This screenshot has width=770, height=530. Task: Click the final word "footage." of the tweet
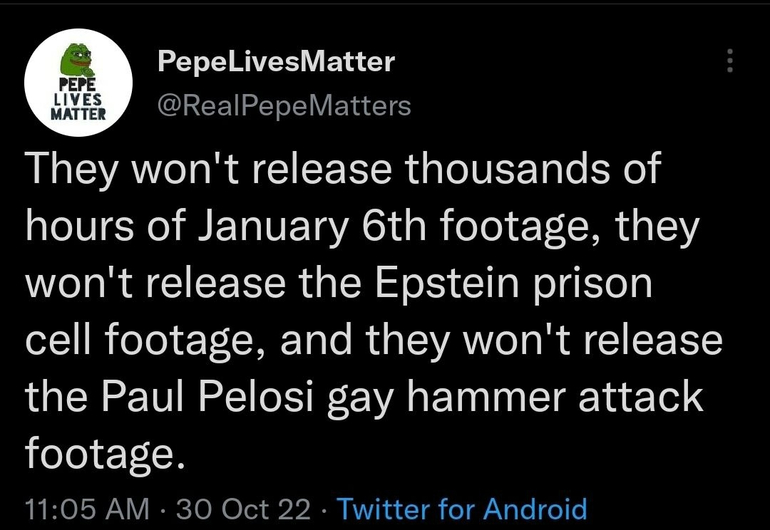[105, 455]
